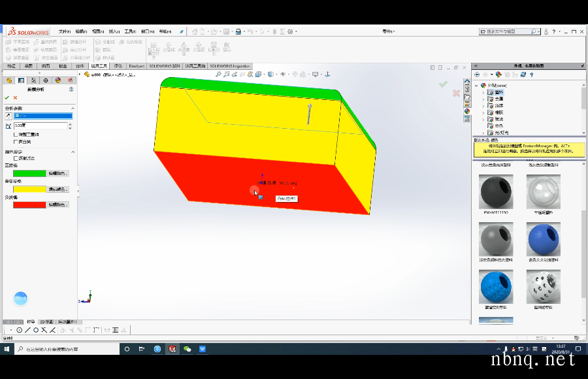The image size is (588, 379).
Task: Open the Tools menu in the menu bar
Action: click(131, 31)
